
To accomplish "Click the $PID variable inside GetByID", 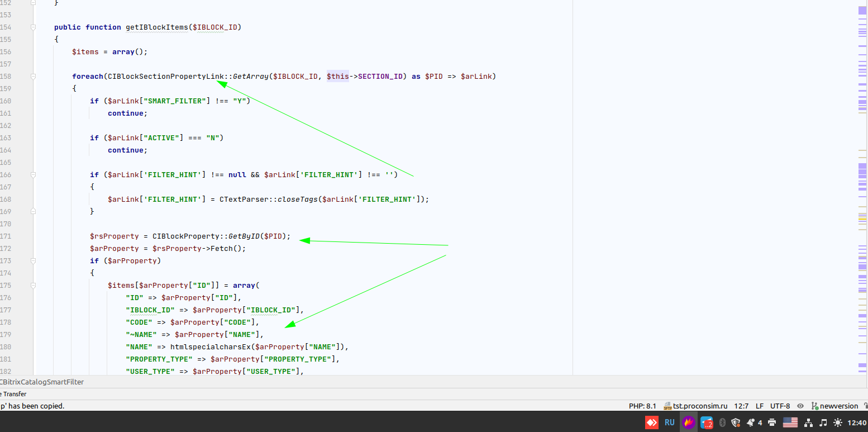I will click(x=273, y=236).
